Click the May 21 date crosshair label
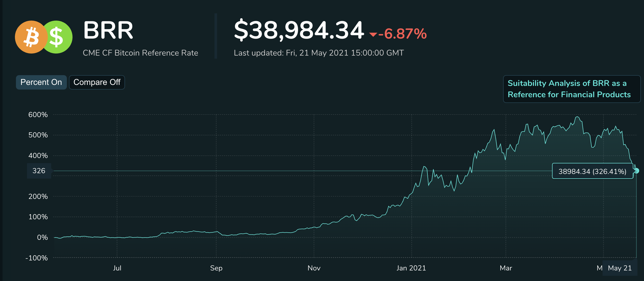644x281 pixels. tap(620, 268)
